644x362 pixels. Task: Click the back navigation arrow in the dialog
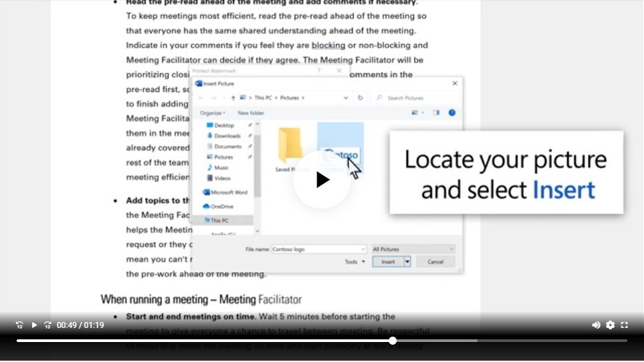coord(201,98)
